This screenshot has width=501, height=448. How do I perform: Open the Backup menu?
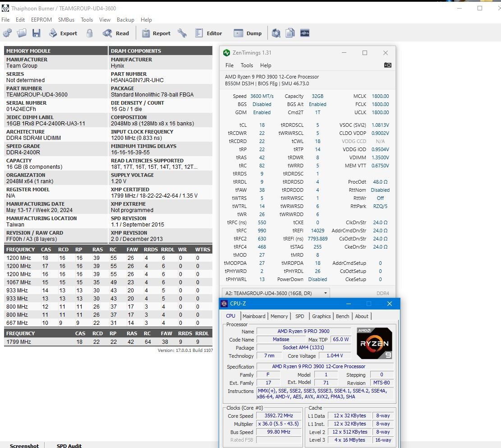(x=125, y=20)
